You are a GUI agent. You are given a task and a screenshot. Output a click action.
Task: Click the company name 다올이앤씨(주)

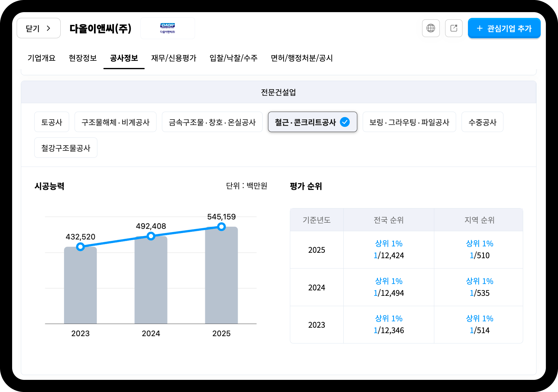[x=100, y=29]
